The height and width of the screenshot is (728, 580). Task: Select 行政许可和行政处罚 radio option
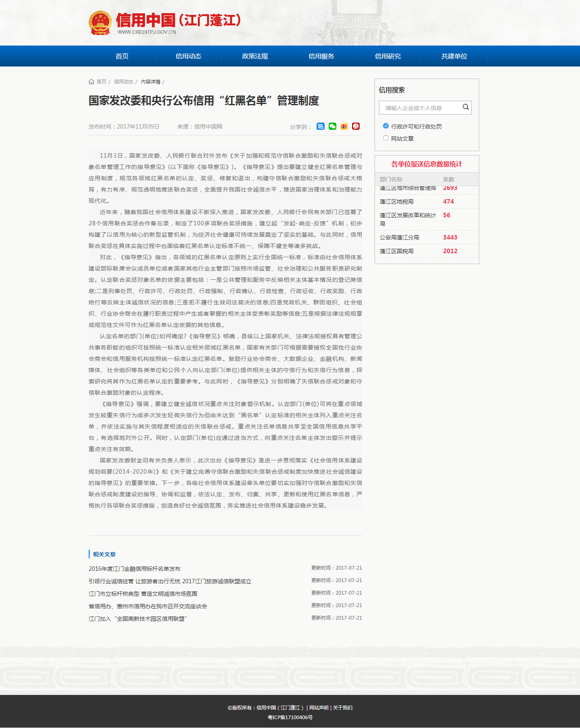(x=386, y=126)
